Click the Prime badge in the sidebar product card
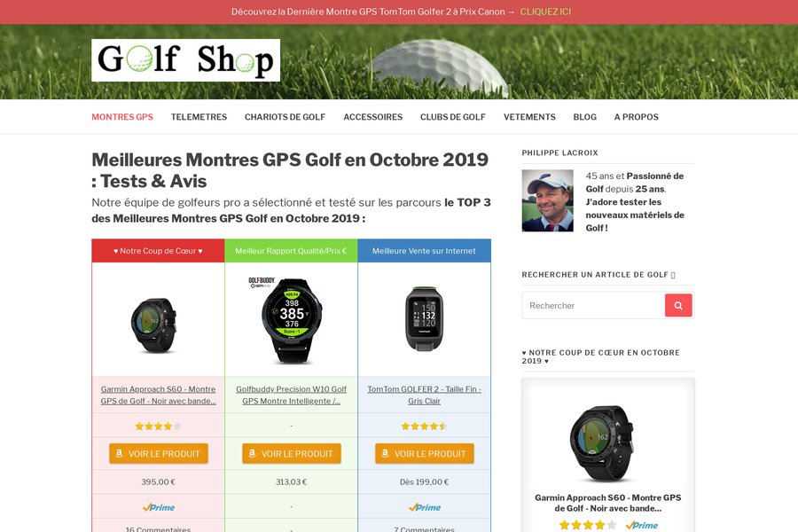The height and width of the screenshot is (532, 798). point(642,525)
